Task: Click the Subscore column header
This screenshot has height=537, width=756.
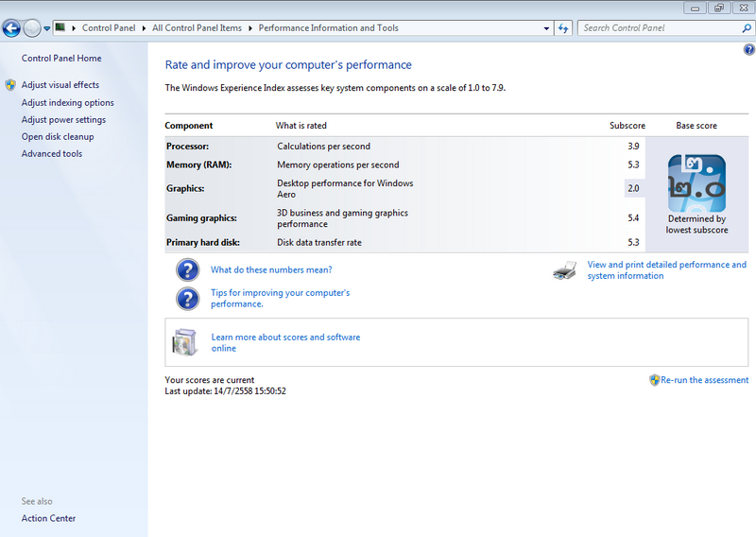Action: coord(627,126)
